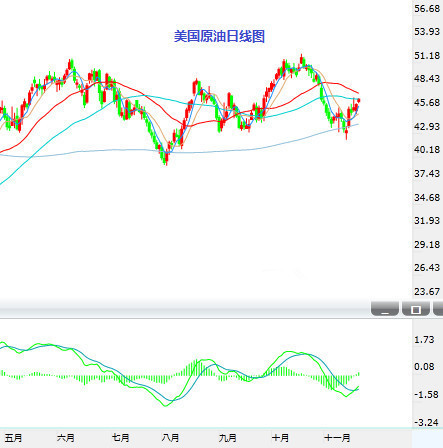
Task: Maximize the indicator panel with the square button
Action: pos(416,308)
